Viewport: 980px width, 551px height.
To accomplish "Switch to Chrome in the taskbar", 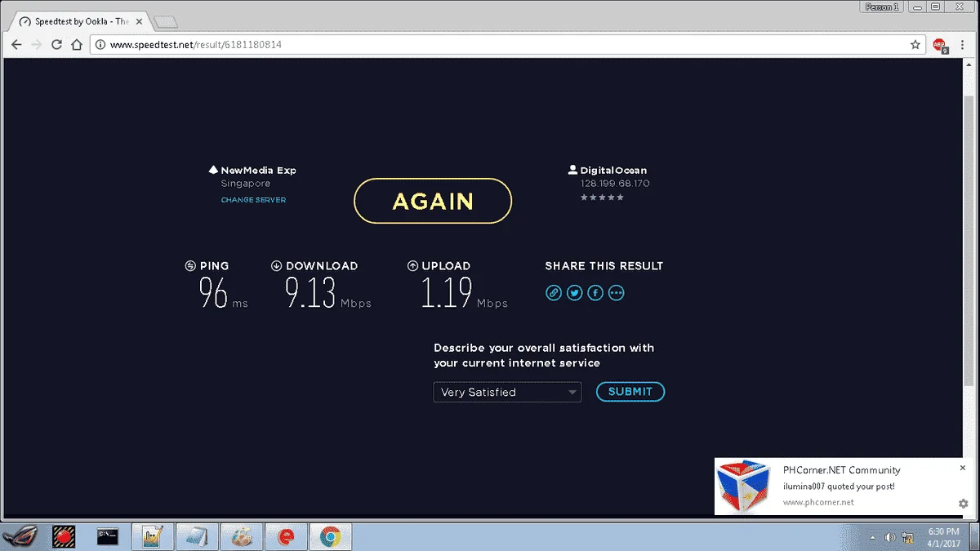I will (330, 536).
